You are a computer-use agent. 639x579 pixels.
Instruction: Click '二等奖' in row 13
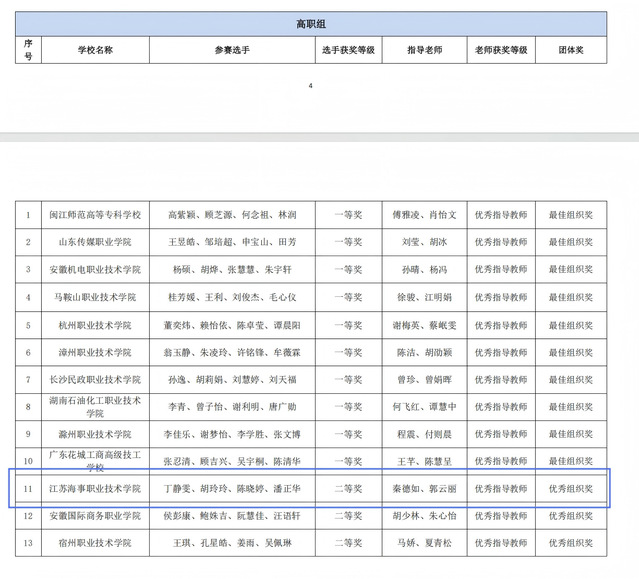pos(348,543)
